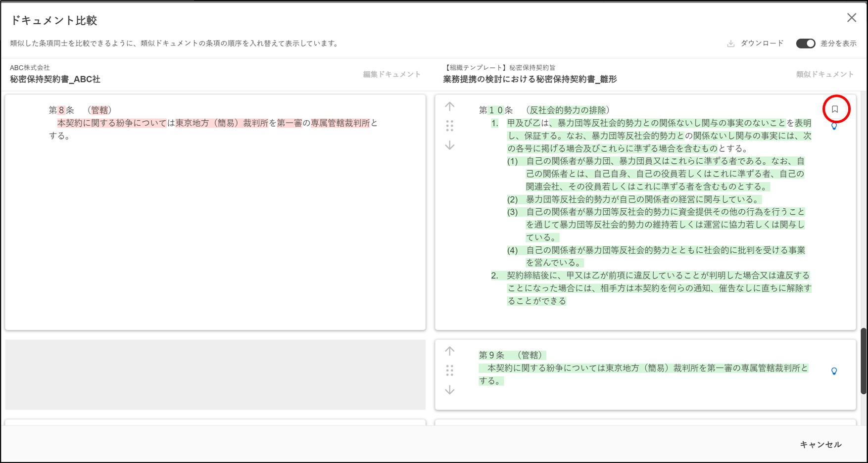Screen dimensions: 868x463
Task: Click the 第10条 (反社会的勢力の排除) heading
Action: tap(544, 110)
